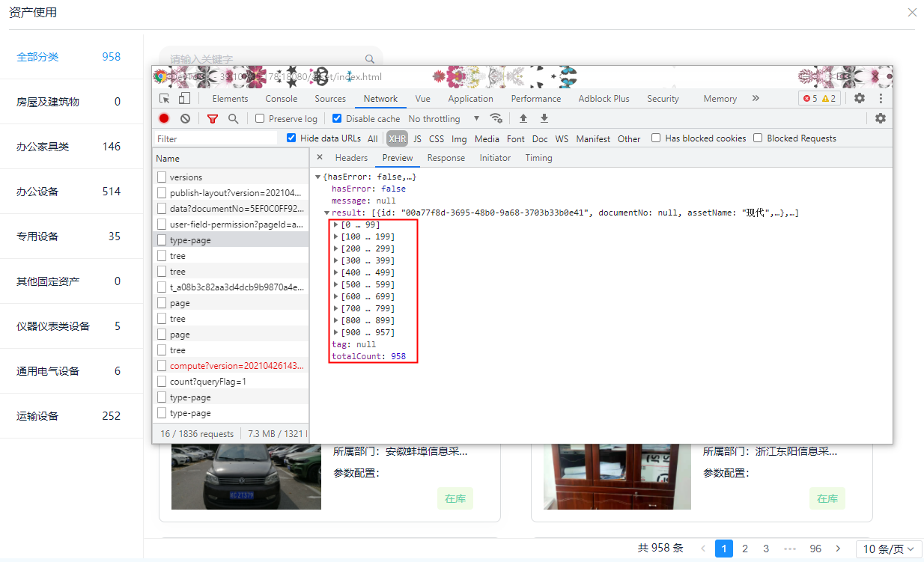This screenshot has height=562, width=924.
Task: Toggle Preserve log checkbox
Action: click(x=260, y=118)
